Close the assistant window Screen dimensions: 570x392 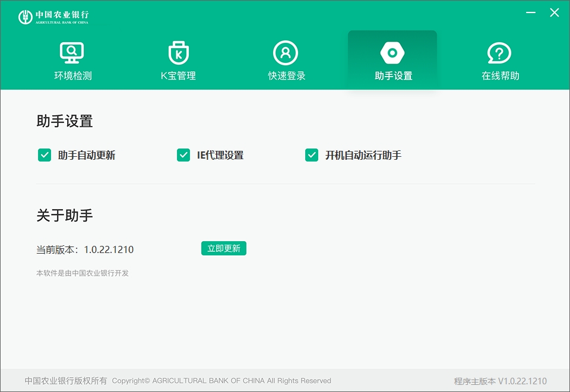[555, 12]
